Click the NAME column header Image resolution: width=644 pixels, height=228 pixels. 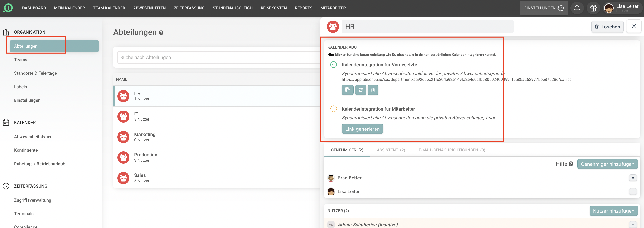(x=122, y=79)
